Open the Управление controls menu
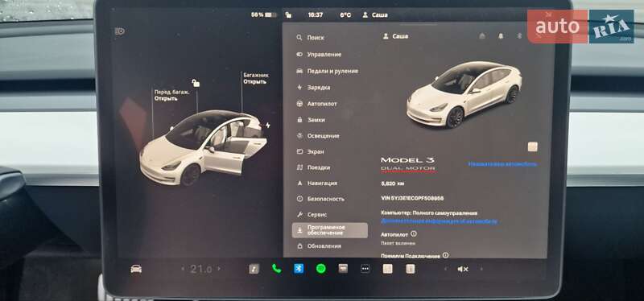Viewport: 644px width, 301px height. 319,54
